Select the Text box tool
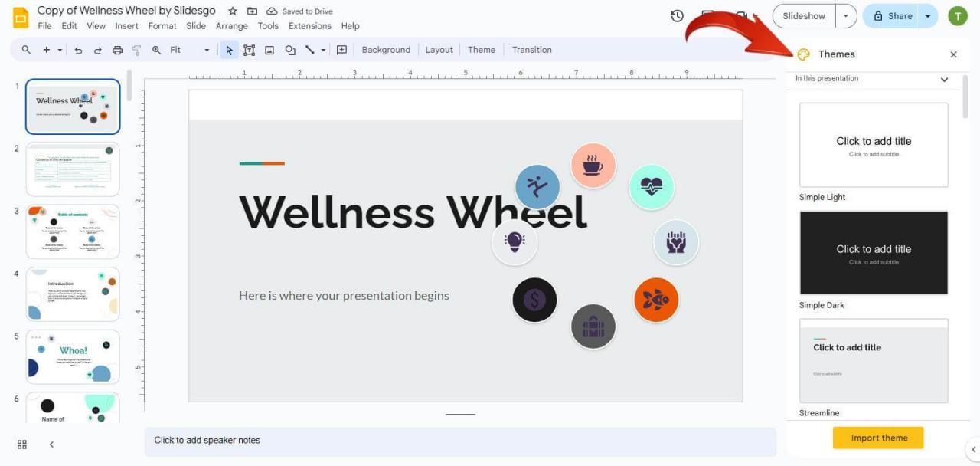Image resolution: width=980 pixels, height=466 pixels. (x=249, y=50)
